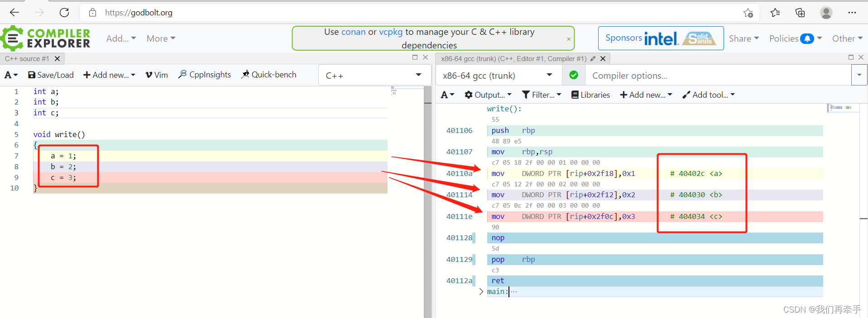Click the Intel sponsor logo
The width and height of the screenshot is (868, 318).
point(662,38)
